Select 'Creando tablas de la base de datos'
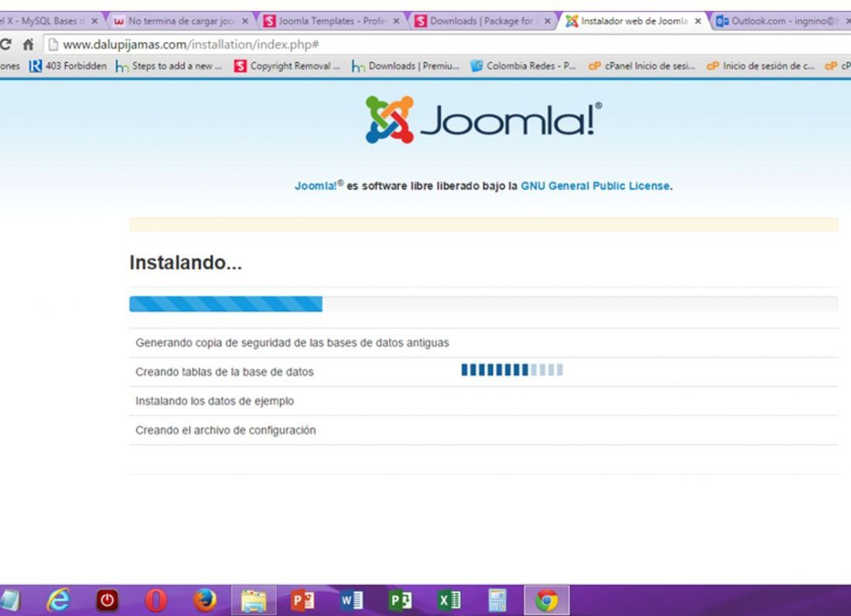Viewport: 851px width, 616px height. (224, 372)
